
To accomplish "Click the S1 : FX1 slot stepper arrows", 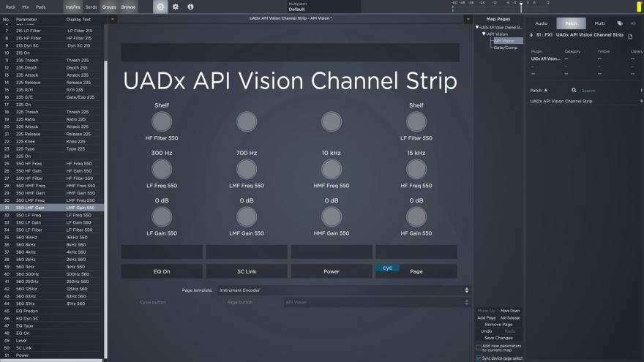I will click(531, 35).
